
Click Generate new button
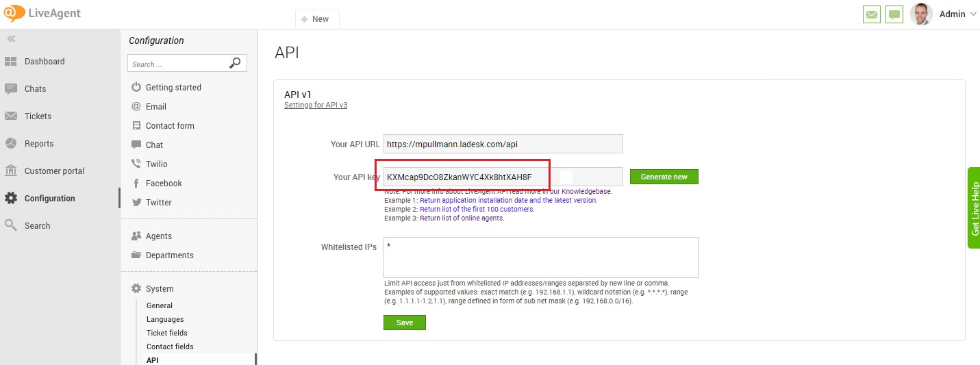(664, 177)
